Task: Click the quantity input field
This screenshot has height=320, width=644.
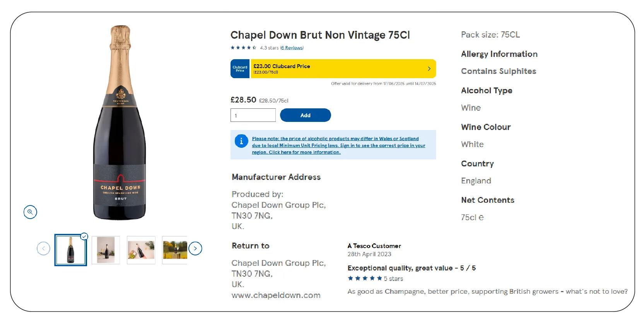Action: pyautogui.click(x=253, y=115)
